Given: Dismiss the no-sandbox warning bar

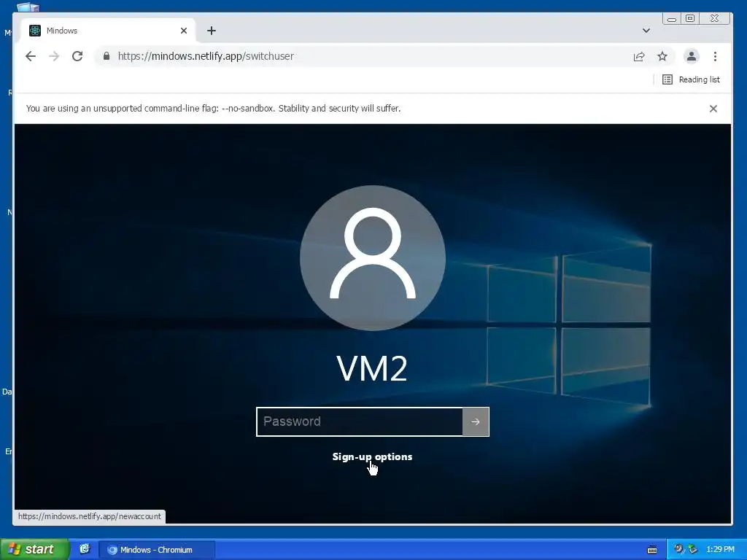Looking at the screenshot, I should point(713,109).
